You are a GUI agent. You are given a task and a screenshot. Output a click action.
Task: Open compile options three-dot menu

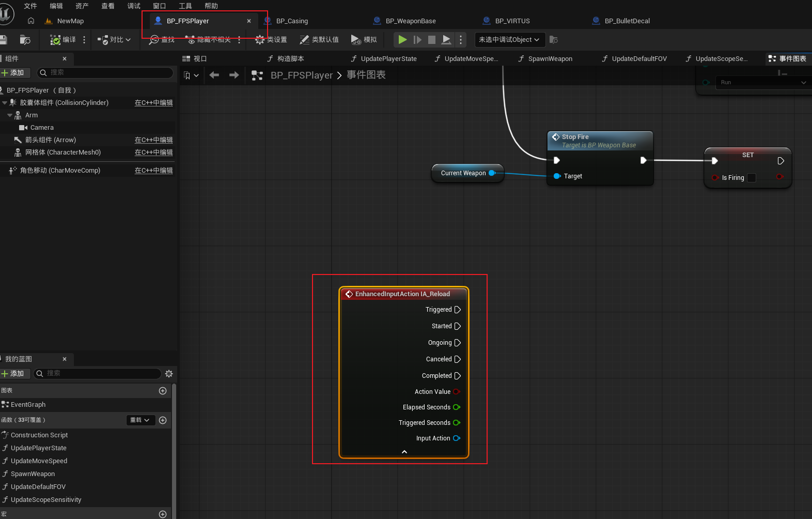point(84,40)
